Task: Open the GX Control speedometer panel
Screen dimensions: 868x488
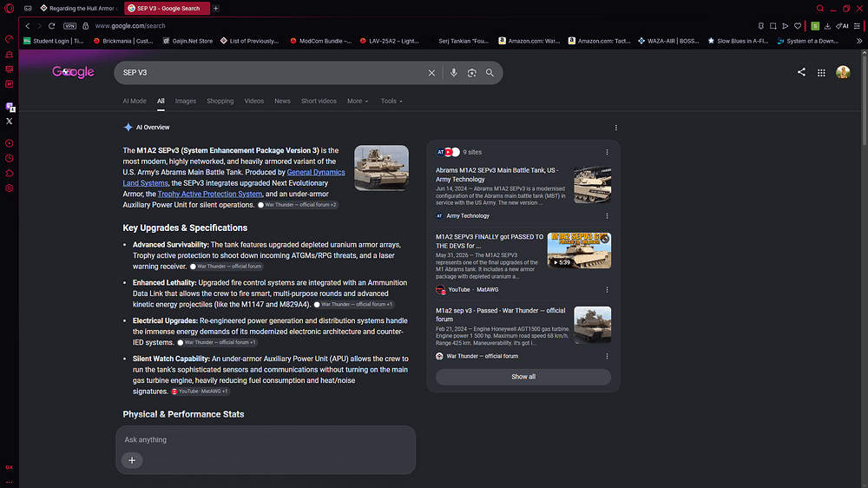Action: point(10,39)
